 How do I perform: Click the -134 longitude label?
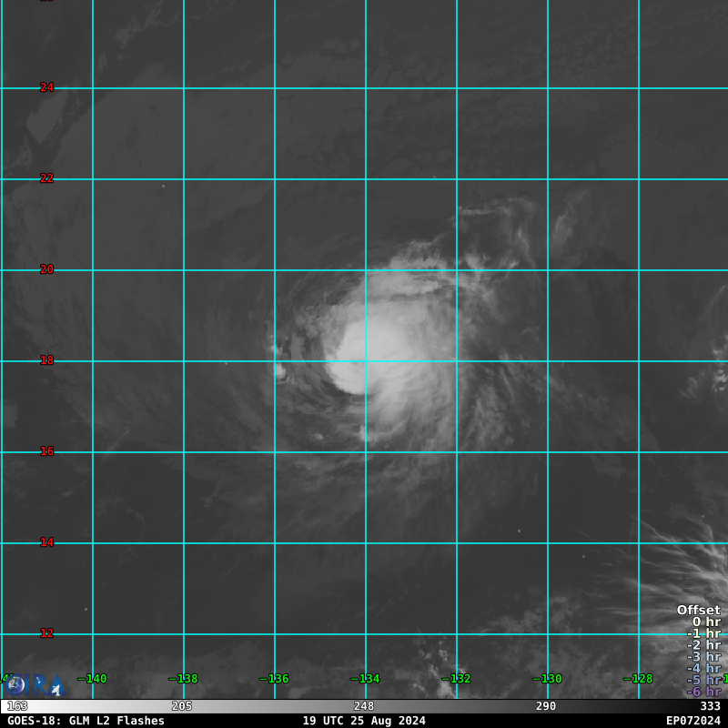pyautogui.click(x=366, y=679)
